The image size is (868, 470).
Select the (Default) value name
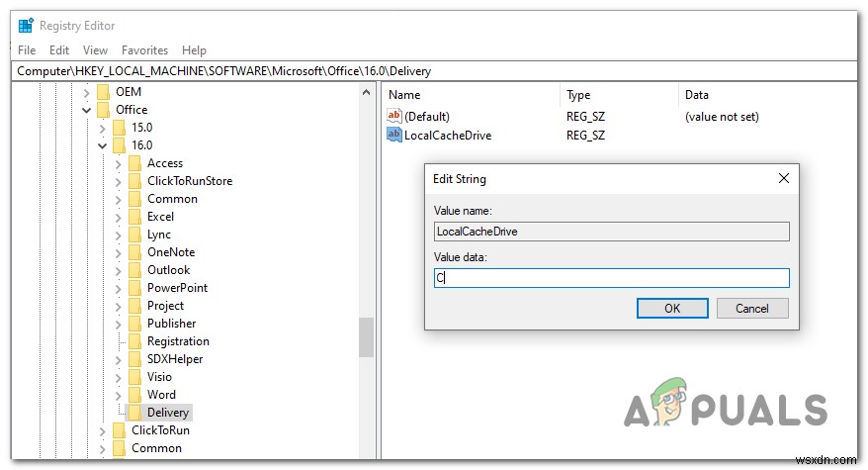427,117
